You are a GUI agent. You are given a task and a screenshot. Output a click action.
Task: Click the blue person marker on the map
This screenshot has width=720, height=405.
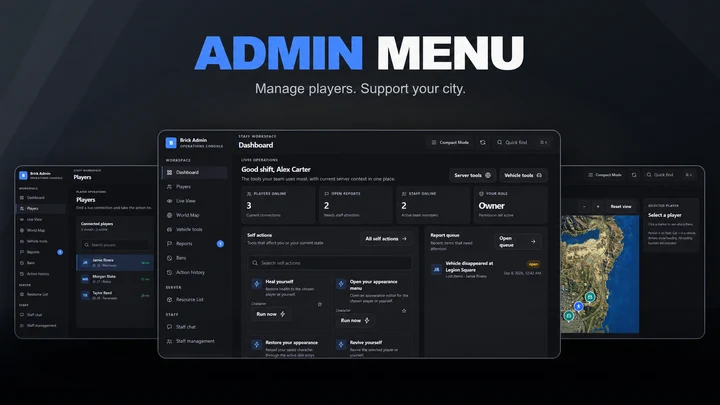point(579,306)
